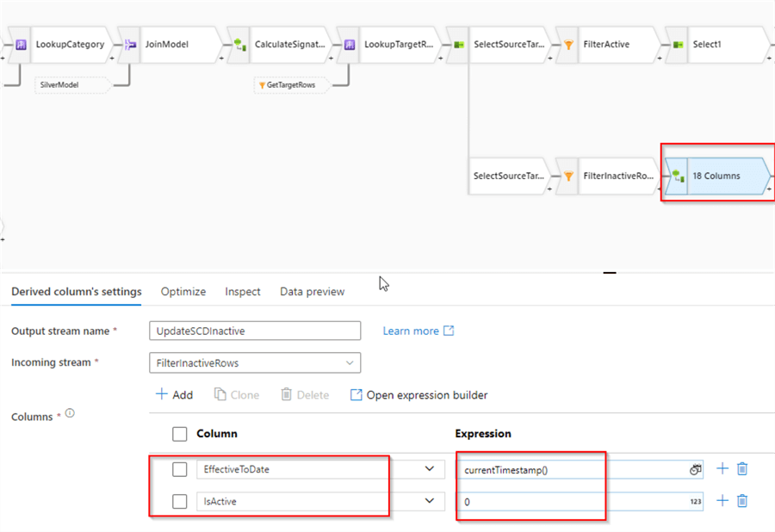Add column after IsActive using plus icon
This screenshot has width=775, height=532.
722,500
